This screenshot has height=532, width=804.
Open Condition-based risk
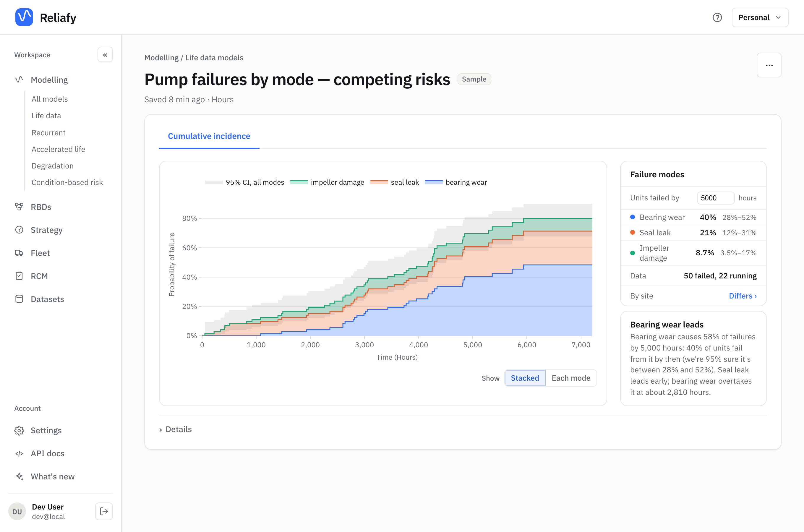click(x=67, y=183)
